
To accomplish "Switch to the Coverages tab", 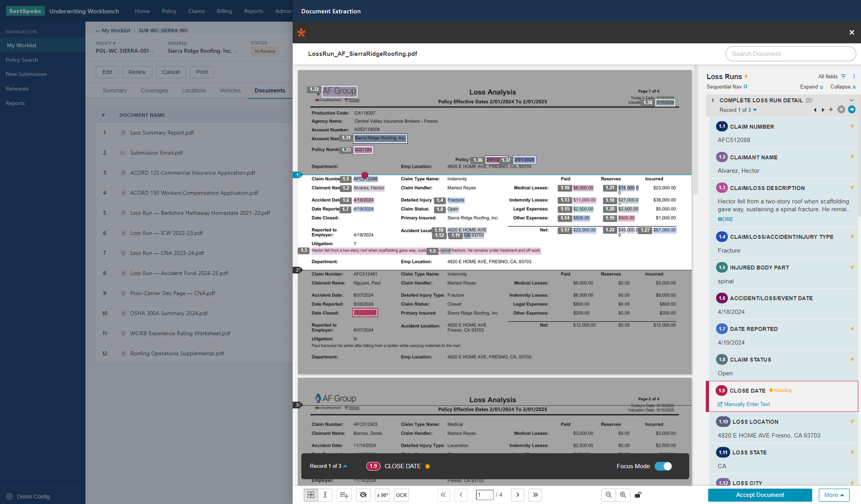I will pyautogui.click(x=154, y=90).
